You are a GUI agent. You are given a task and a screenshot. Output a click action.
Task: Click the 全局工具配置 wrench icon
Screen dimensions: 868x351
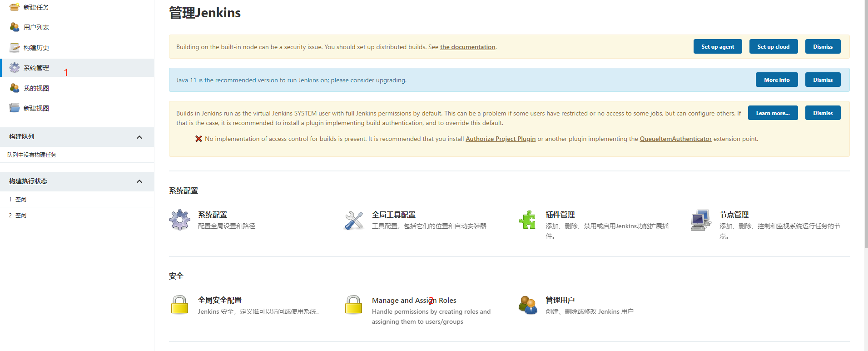[x=354, y=220]
